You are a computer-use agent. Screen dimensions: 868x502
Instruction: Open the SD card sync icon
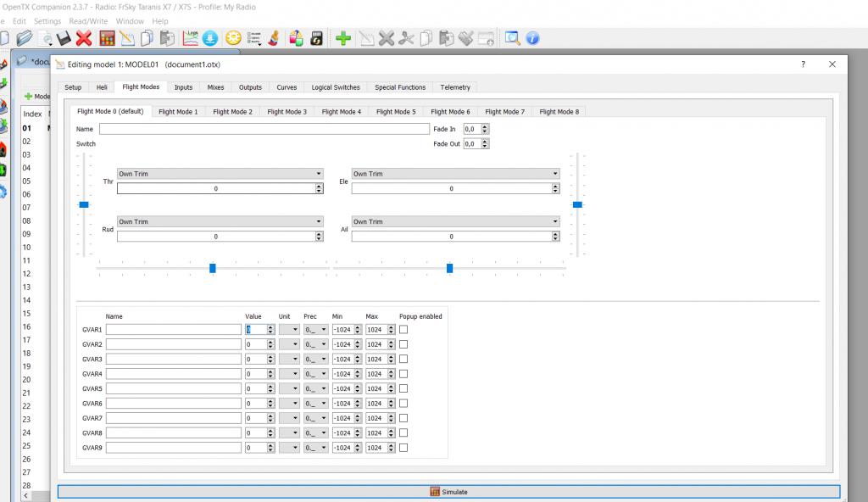[316, 38]
